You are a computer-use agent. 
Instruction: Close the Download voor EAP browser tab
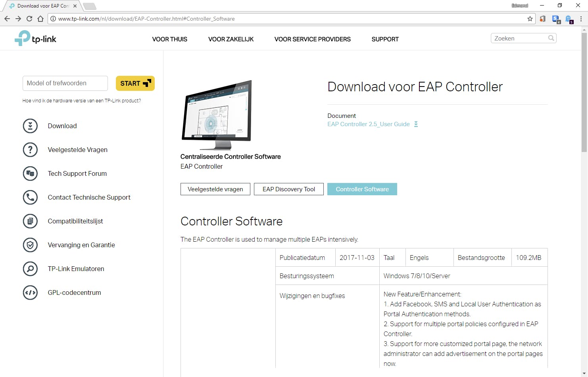(75, 6)
